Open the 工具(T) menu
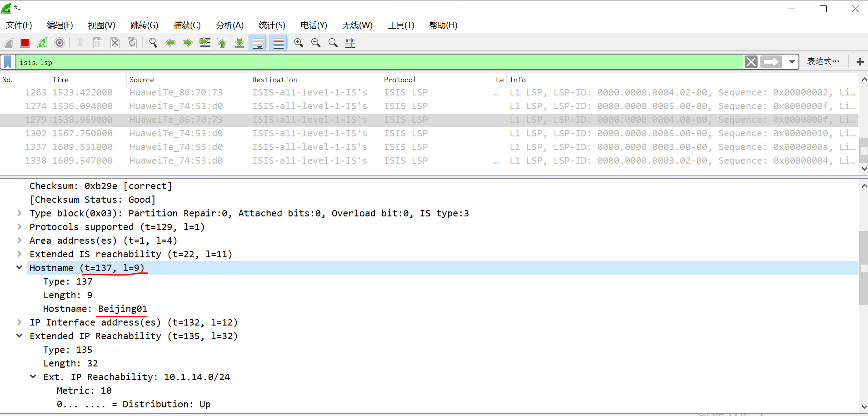 401,25
